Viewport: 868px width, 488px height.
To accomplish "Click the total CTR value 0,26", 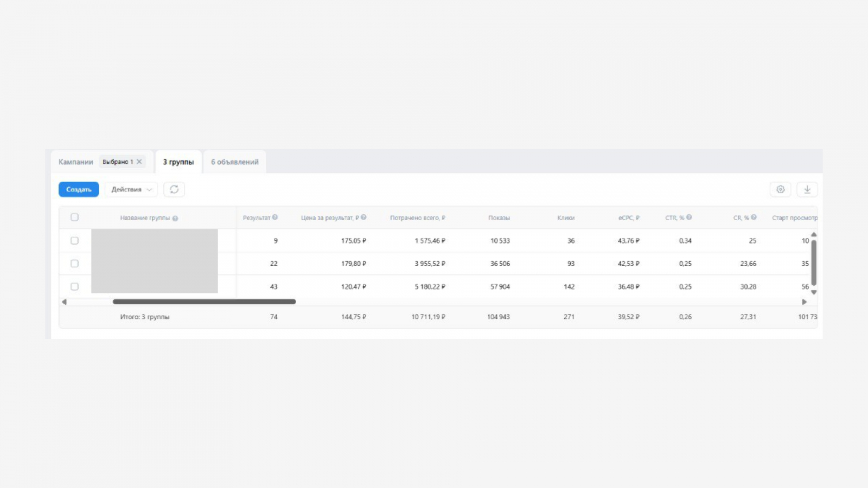I will point(685,317).
